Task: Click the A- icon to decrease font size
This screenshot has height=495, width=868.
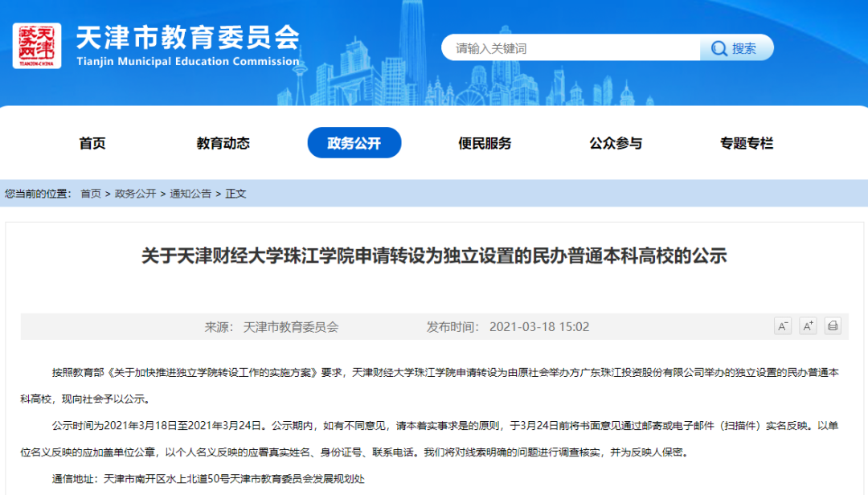Action: tap(782, 326)
